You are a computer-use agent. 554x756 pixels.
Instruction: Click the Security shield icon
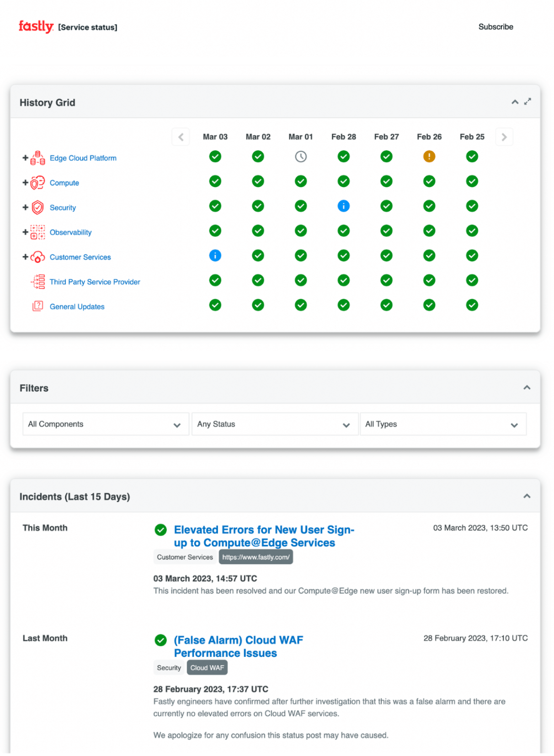point(38,208)
